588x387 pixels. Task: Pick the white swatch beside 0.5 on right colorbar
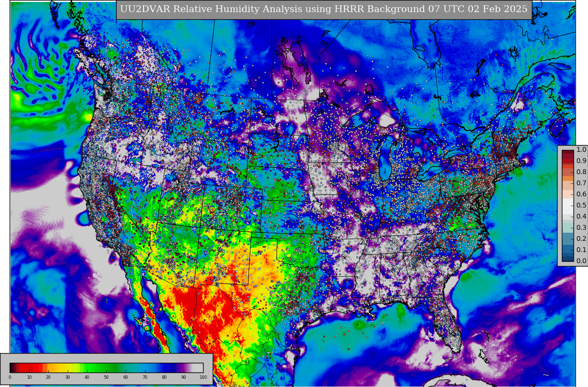[x=568, y=206]
